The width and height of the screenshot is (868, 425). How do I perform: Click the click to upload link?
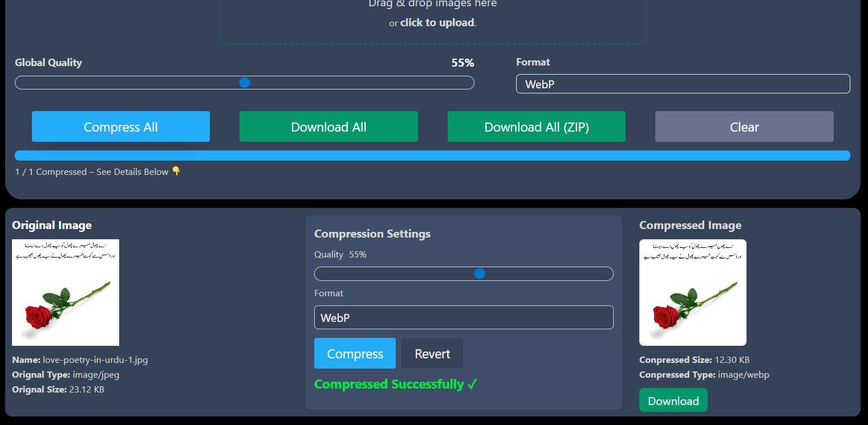tap(436, 22)
